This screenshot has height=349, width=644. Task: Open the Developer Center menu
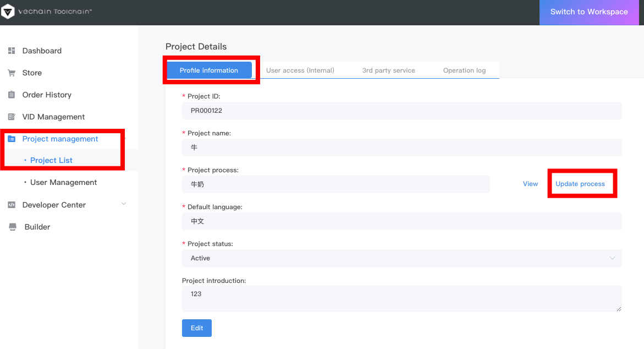(54, 205)
